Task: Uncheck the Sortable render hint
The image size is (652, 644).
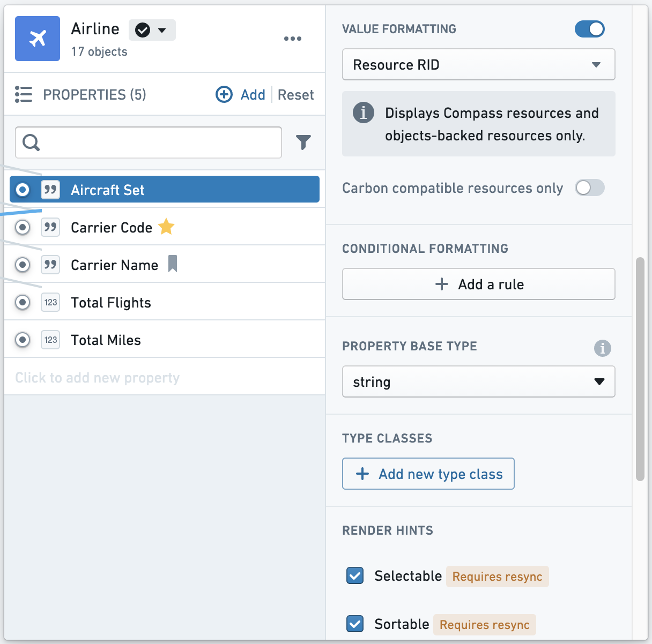Action: (x=355, y=624)
